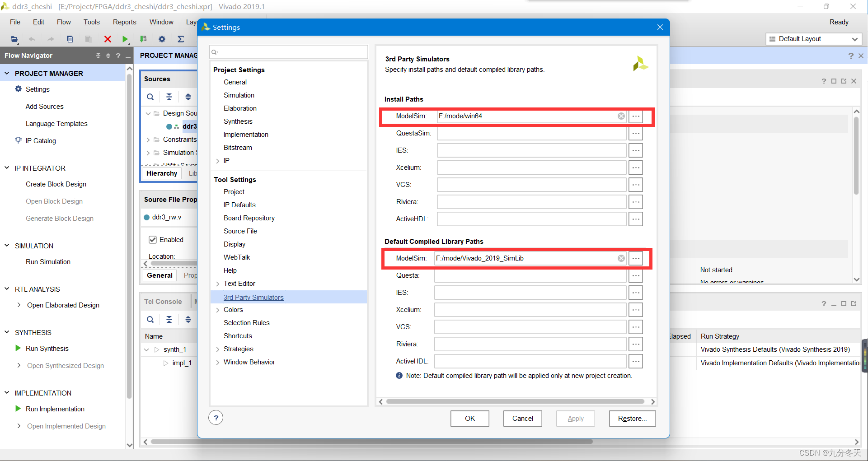Close the Settings dialog
This screenshot has height=461, width=868.
(660, 27)
